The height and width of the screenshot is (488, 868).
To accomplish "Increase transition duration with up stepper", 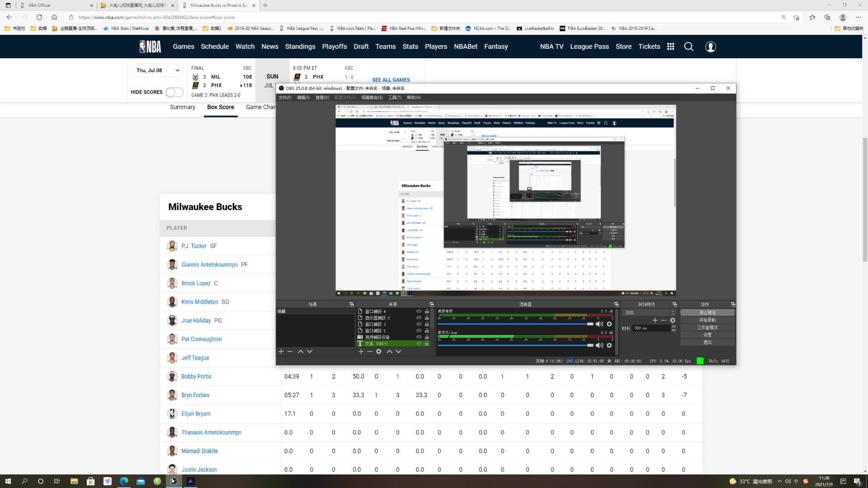I will tap(674, 326).
